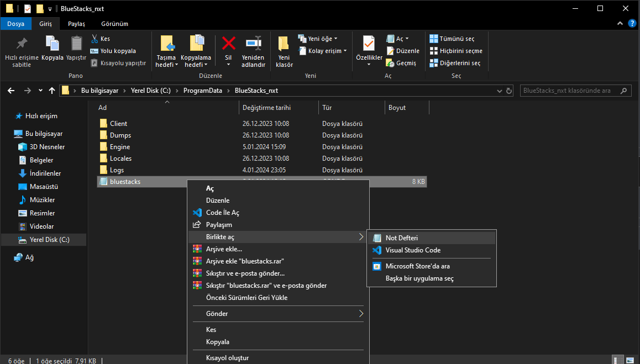Click Bu bilgisayar in address path
This screenshot has width=640, height=364.
click(99, 91)
